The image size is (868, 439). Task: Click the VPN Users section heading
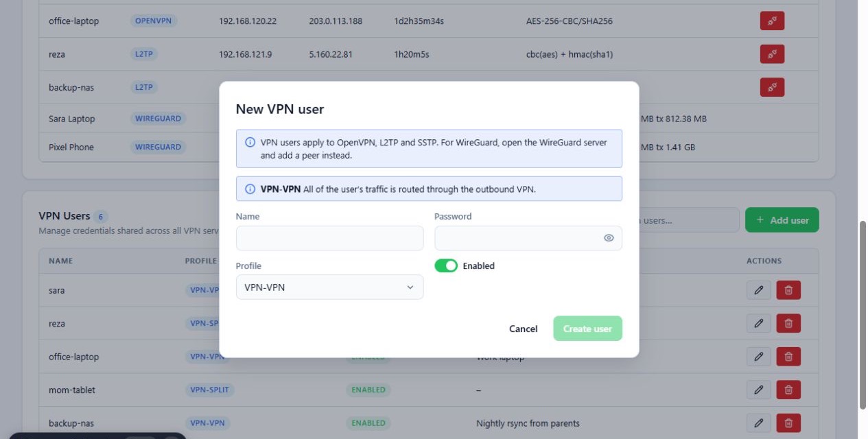(x=64, y=215)
